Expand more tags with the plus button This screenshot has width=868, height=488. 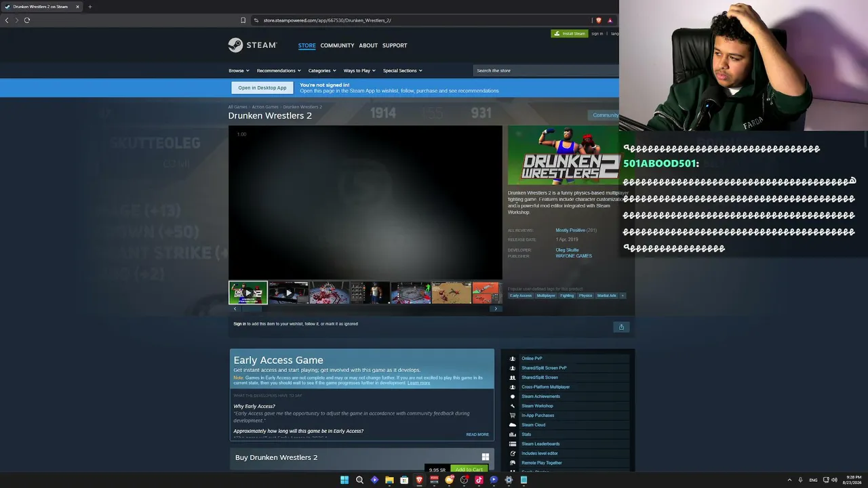[x=623, y=296]
